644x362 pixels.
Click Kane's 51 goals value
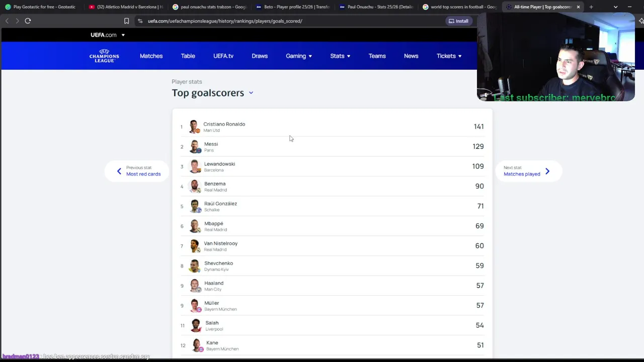480,345
